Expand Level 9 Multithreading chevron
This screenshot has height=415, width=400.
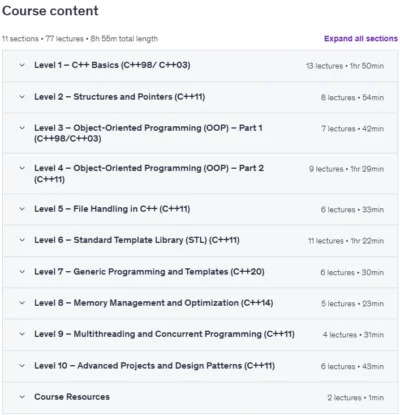click(x=22, y=334)
